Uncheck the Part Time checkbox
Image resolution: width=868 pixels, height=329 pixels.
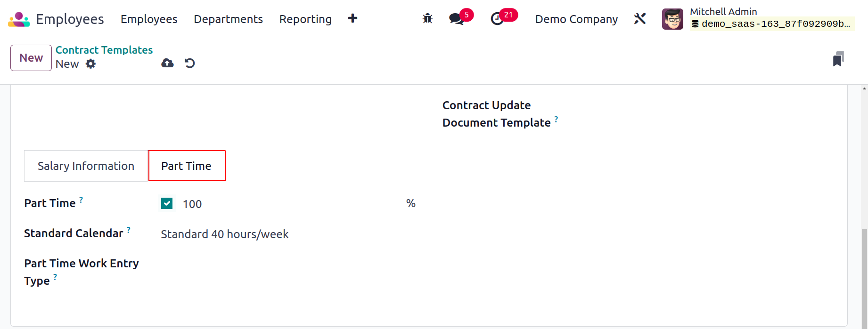[167, 203]
